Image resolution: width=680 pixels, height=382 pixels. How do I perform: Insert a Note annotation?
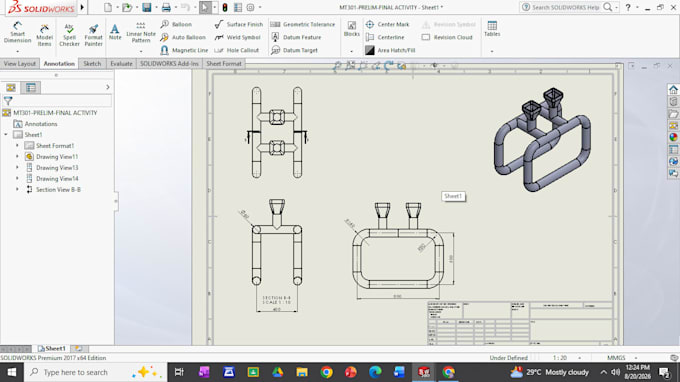pyautogui.click(x=115, y=32)
